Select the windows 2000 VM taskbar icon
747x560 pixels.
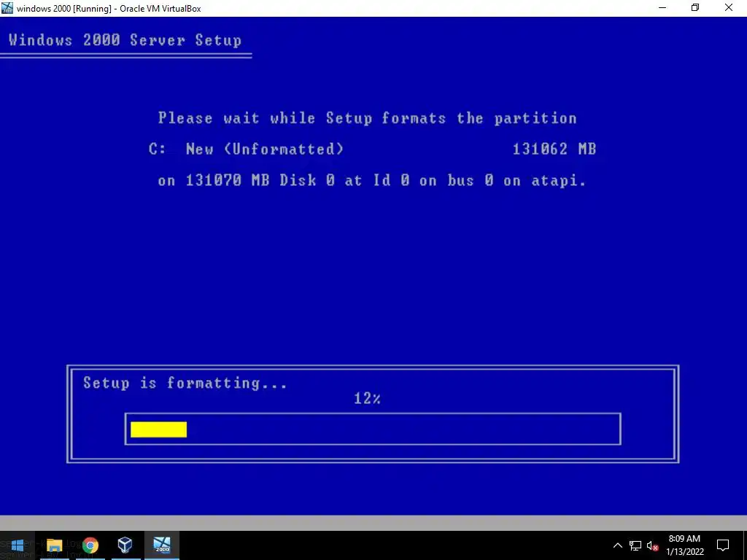pos(162,545)
